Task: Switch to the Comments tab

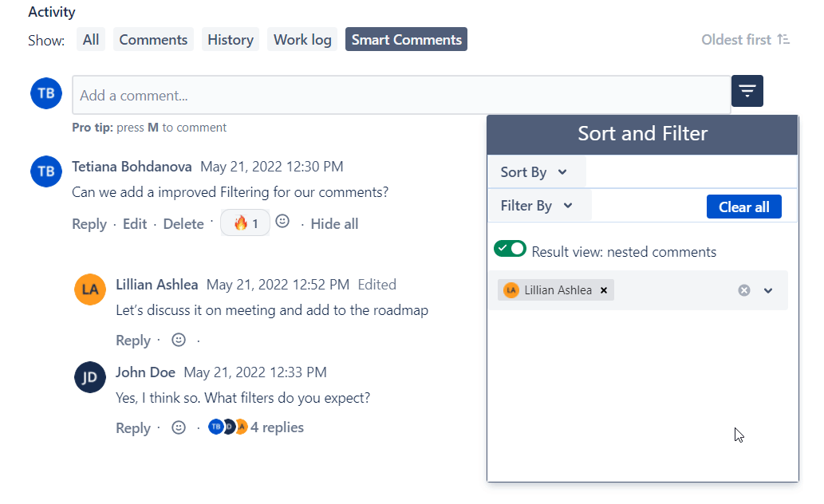Action: point(153,40)
